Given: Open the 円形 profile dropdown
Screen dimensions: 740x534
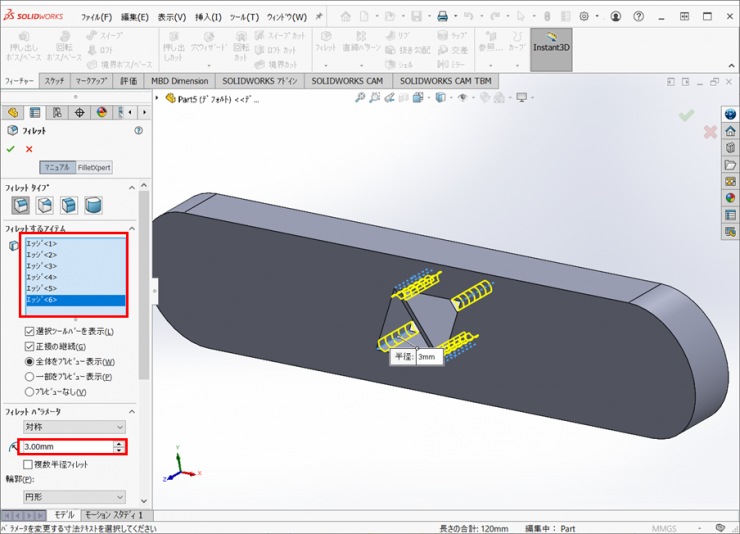Looking at the screenshot, I should (x=74, y=497).
